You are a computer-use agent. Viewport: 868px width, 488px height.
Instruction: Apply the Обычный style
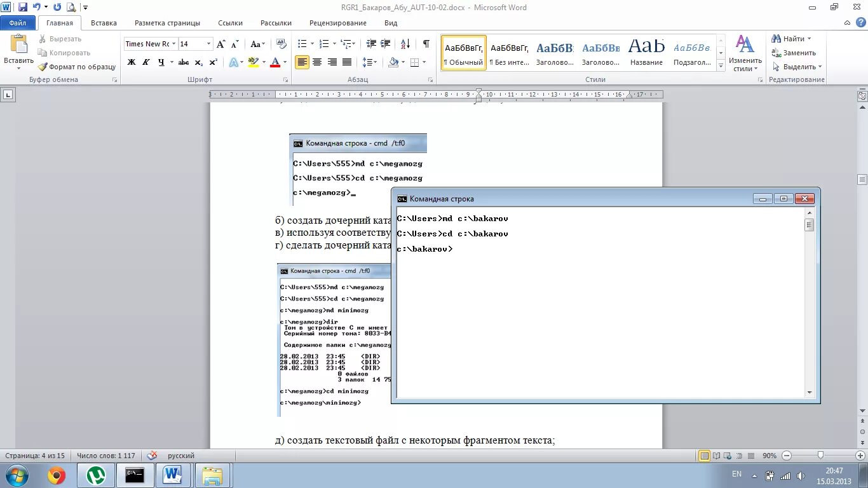pos(464,53)
